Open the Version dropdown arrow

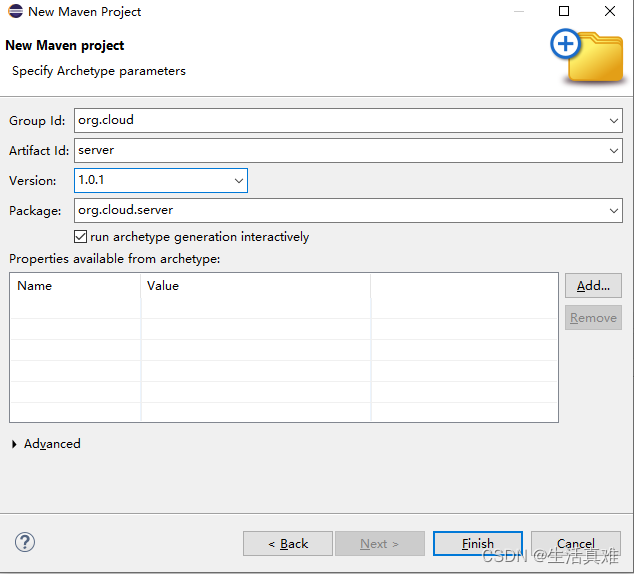[239, 181]
